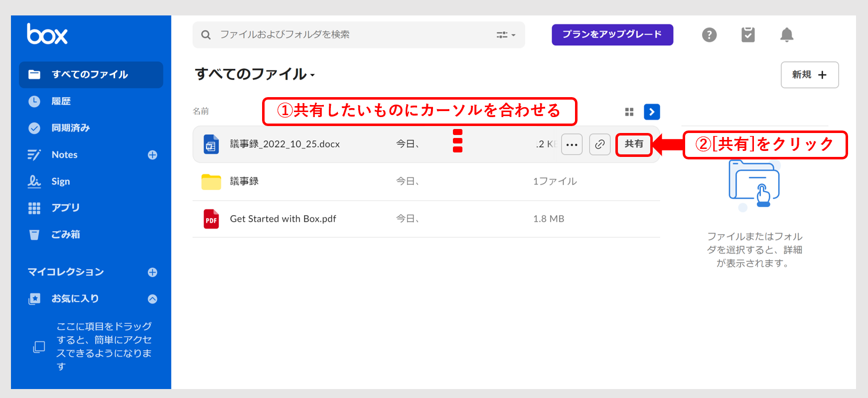Image resolution: width=868 pixels, height=398 pixels.
Task: Click the 1.8 MB size cell
Action: tap(549, 219)
